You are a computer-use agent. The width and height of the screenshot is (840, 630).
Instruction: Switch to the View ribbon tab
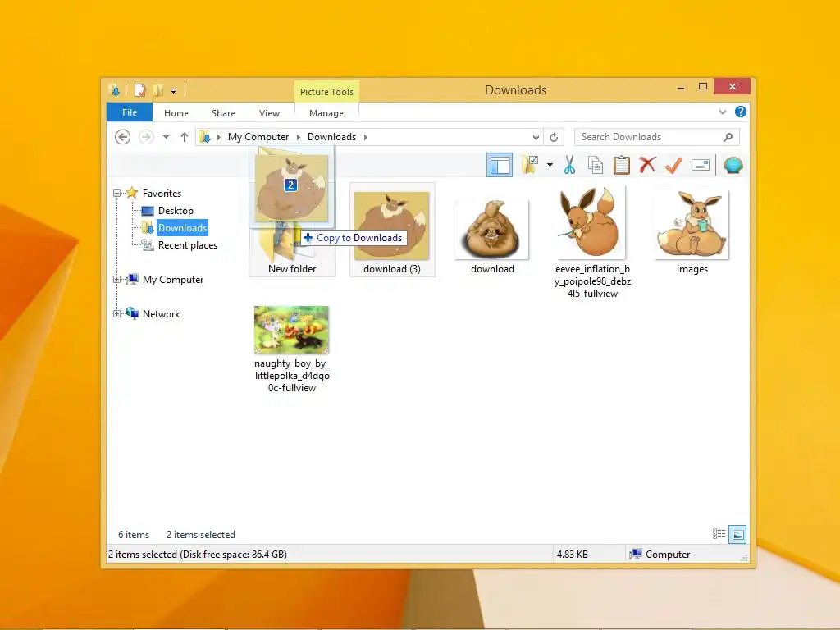point(269,113)
